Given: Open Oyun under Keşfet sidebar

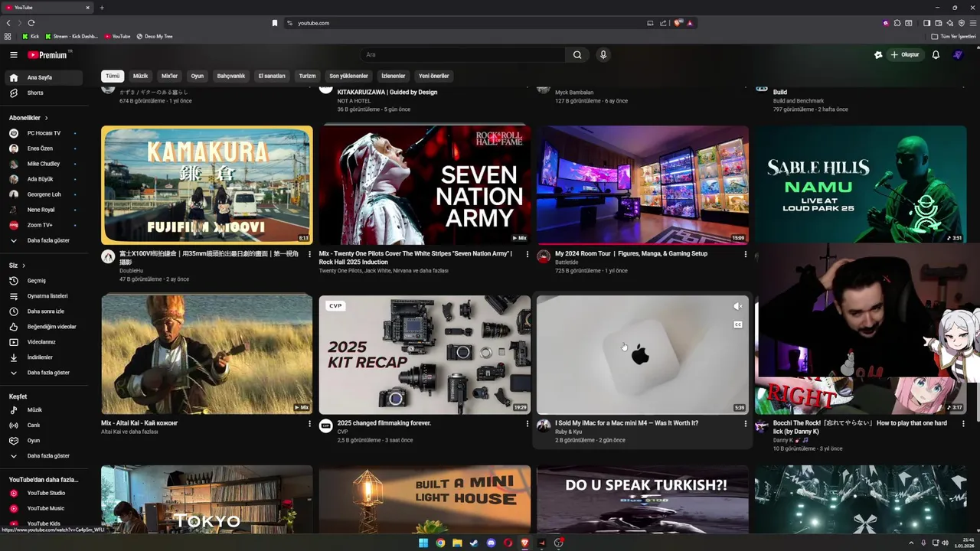Looking at the screenshot, I should click(x=44, y=441).
